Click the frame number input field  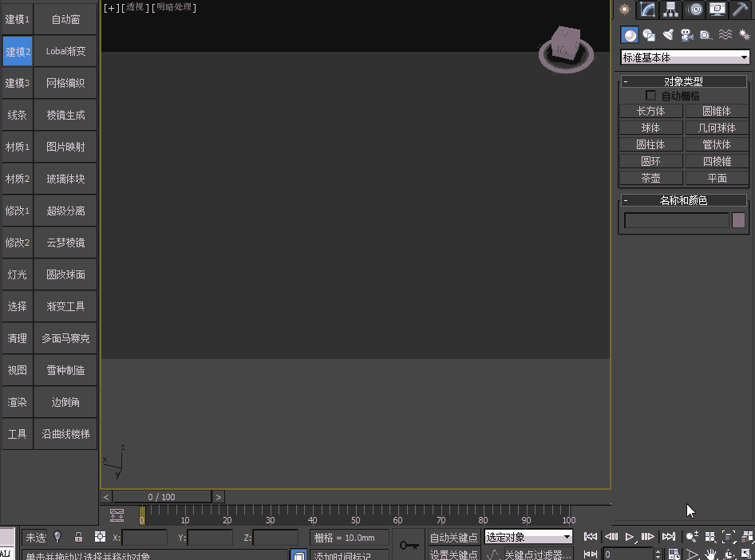(x=628, y=552)
